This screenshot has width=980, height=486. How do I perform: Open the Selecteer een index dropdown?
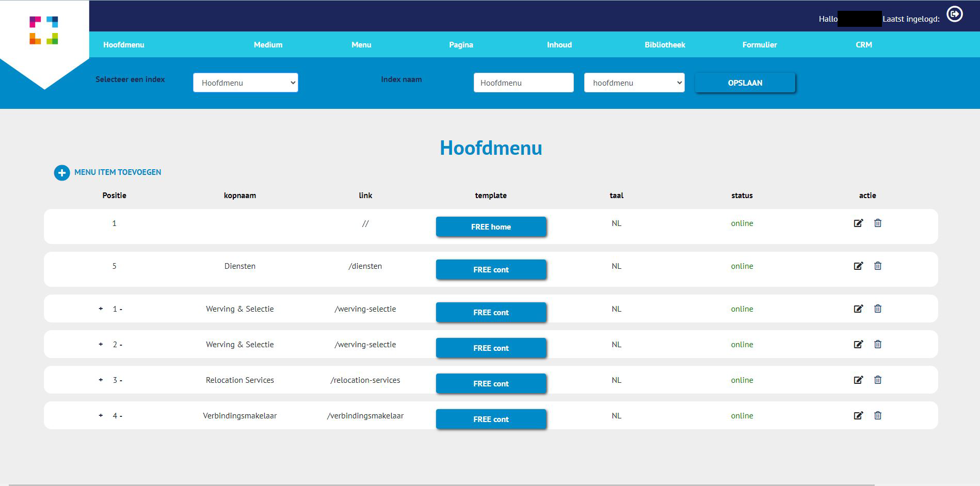click(246, 83)
